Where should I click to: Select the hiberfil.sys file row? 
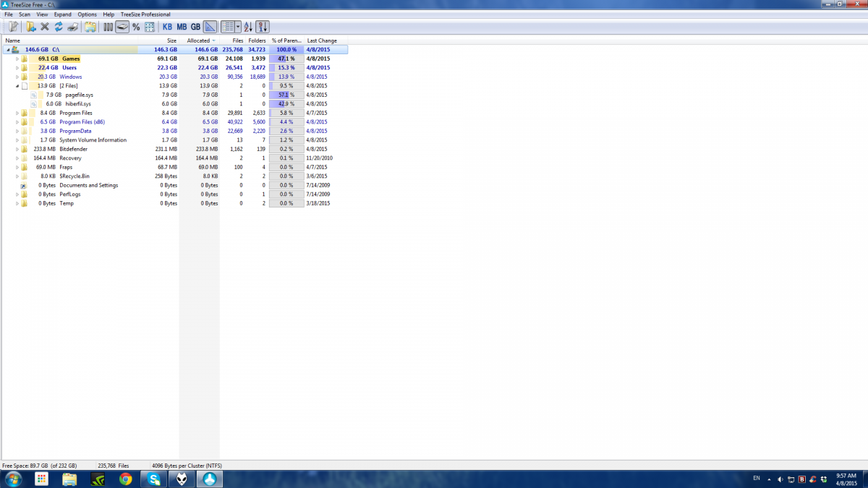point(174,104)
